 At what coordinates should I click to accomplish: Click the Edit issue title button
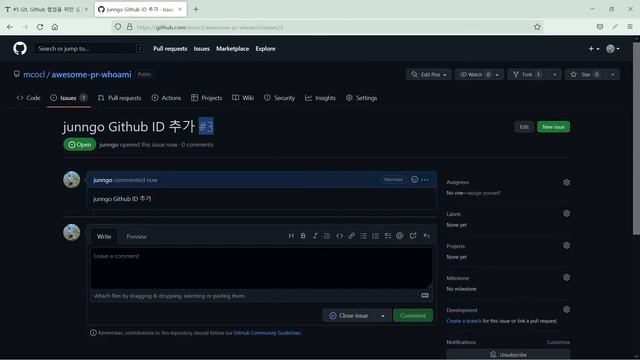[524, 127]
